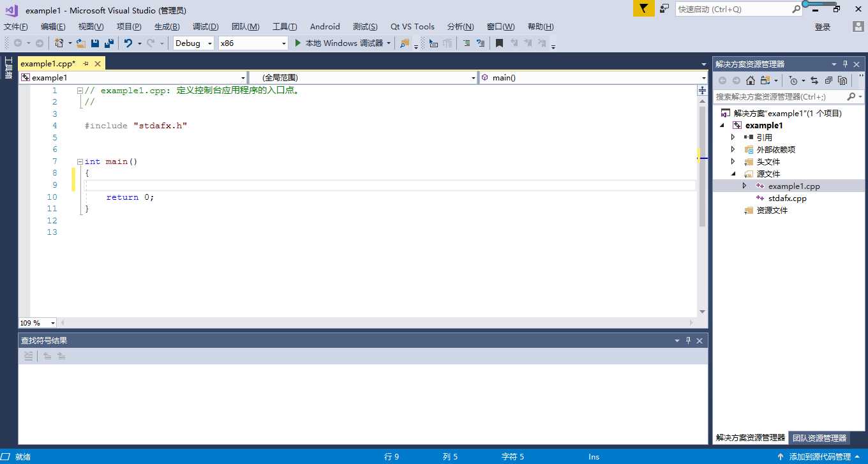Toggle a bookmark with the toolbar bookmark icon
The width and height of the screenshot is (868, 464).
pyautogui.click(x=500, y=43)
